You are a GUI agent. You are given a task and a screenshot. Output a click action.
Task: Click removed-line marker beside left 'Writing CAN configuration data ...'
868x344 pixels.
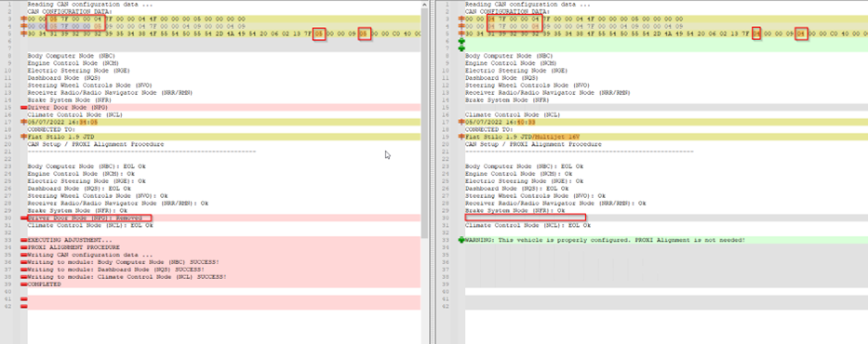24,255
